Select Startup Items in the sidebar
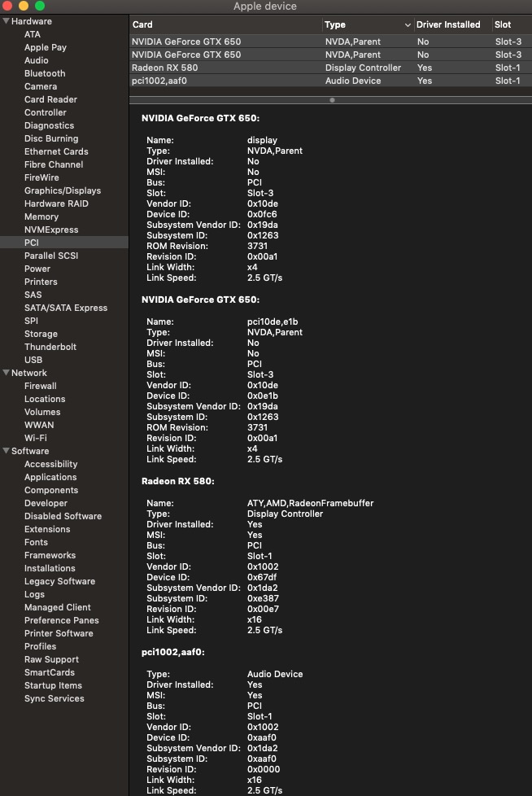 tap(53, 685)
